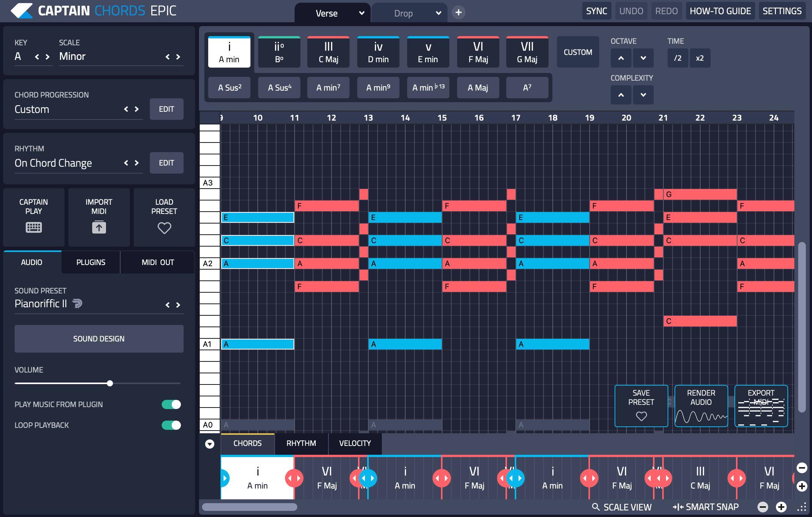This screenshot has height=517, width=812.
Task: Open the Chords bottom tab
Action: point(248,443)
